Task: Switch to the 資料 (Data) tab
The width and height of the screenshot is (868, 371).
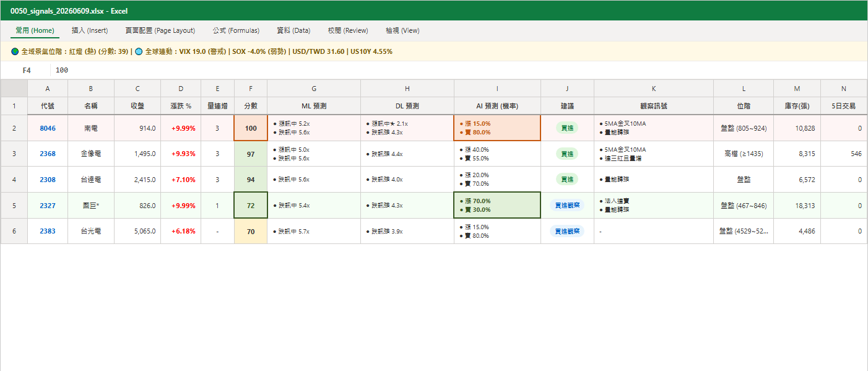Action: (x=293, y=30)
